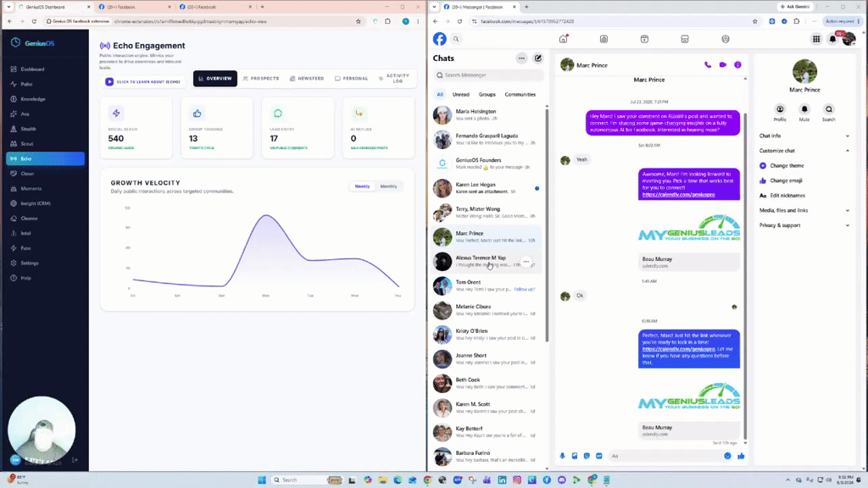Select the Personal tab

coord(352,79)
